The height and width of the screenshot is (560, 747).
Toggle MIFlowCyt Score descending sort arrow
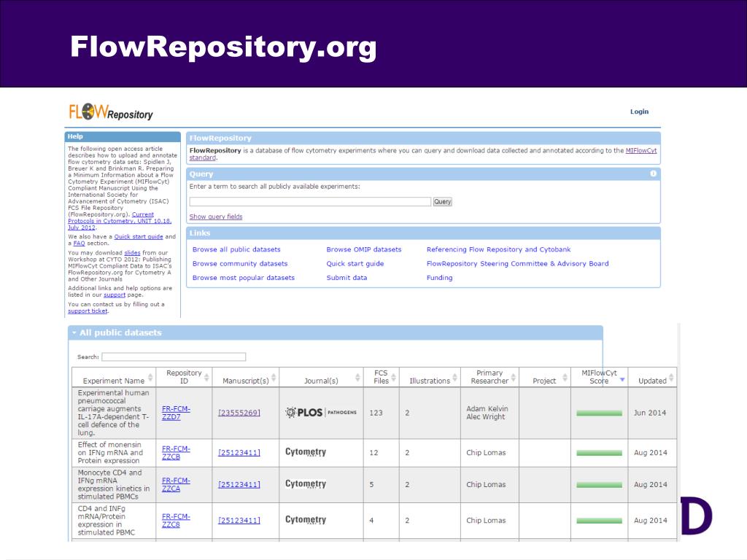coord(622,379)
